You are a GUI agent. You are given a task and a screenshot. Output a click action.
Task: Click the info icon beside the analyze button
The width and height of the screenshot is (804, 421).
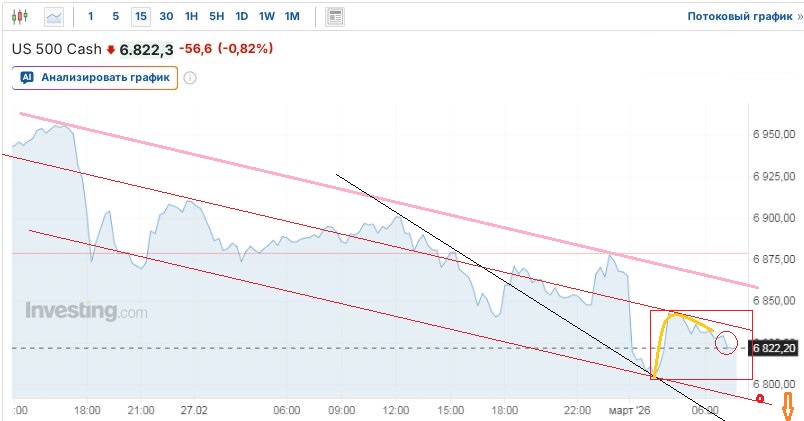click(189, 77)
